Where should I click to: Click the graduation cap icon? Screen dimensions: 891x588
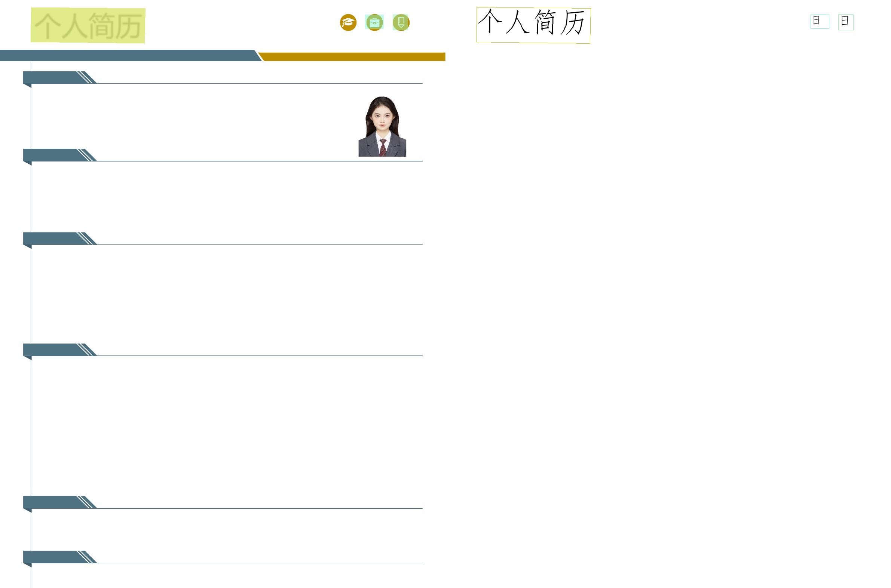348,22
